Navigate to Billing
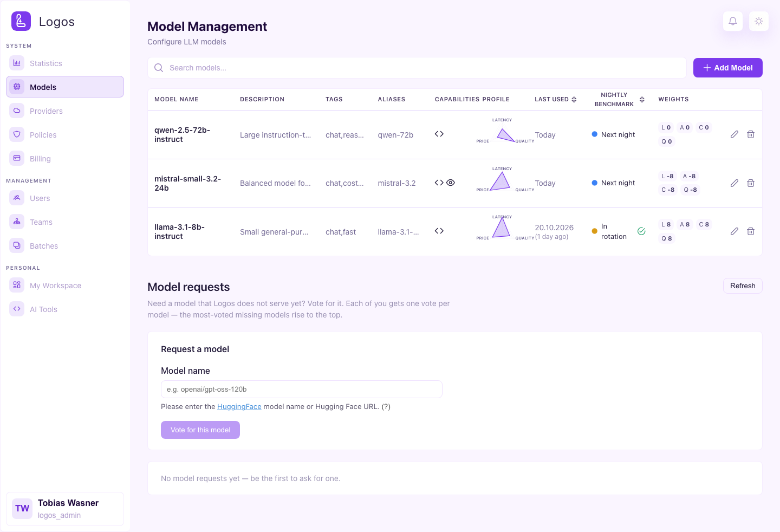Viewport: 780px width, 532px height. 65,158
